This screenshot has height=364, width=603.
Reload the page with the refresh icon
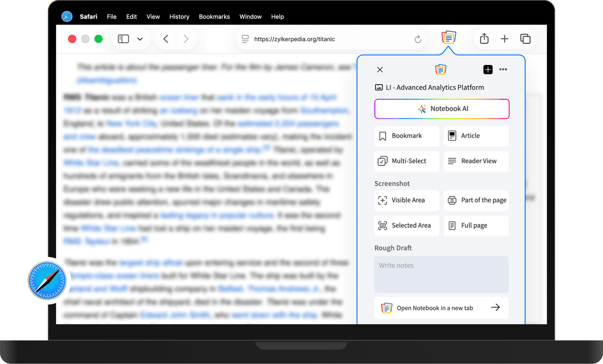pos(417,39)
